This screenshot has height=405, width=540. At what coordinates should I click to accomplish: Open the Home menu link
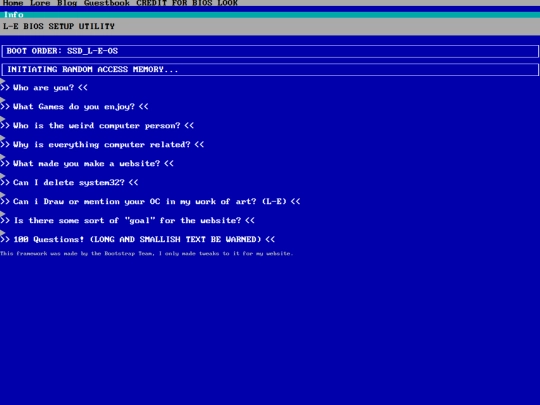[13, 3]
